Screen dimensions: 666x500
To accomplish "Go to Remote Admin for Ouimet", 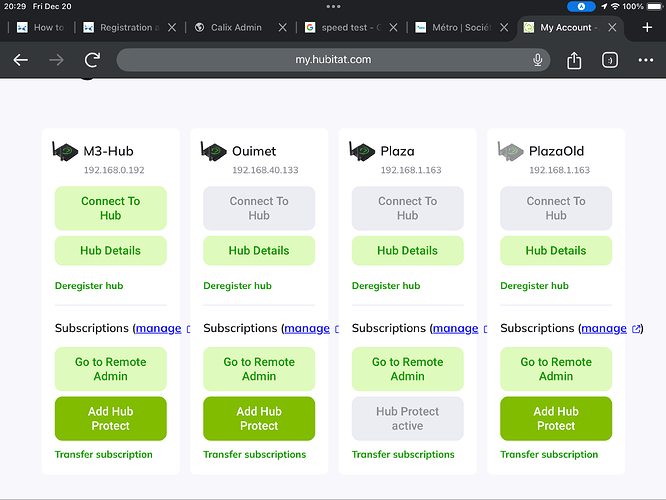I will [x=259, y=369].
